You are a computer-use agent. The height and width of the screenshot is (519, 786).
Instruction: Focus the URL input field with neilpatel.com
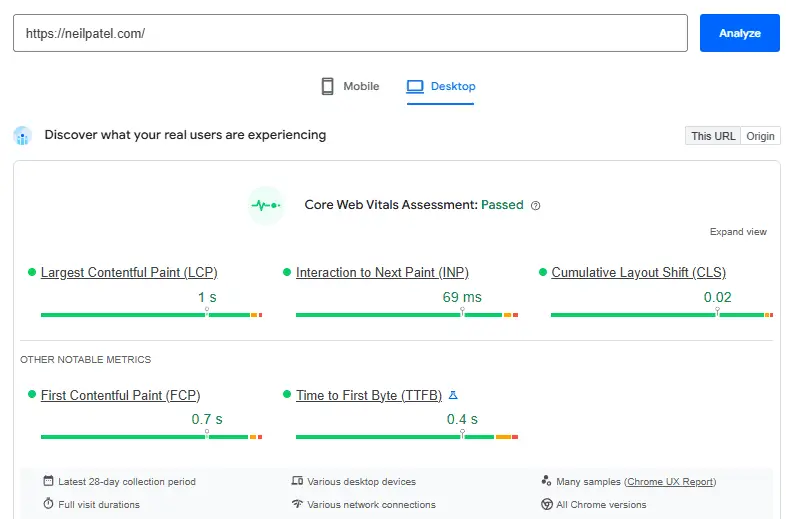(x=350, y=33)
